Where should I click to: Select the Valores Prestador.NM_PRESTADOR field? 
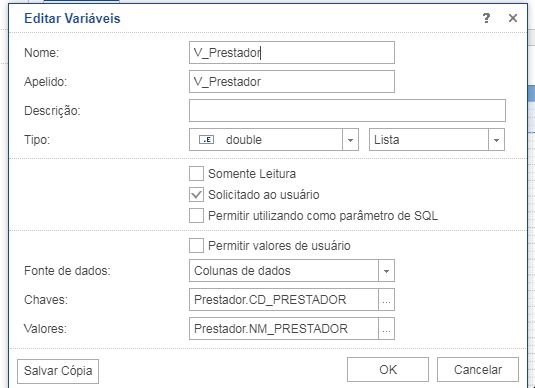pos(284,329)
